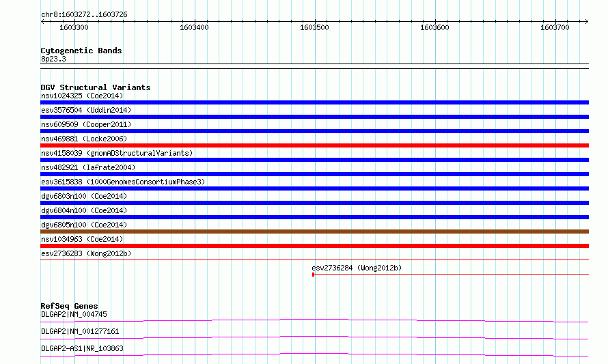Click the 1603400 ruler position label

tap(194, 27)
